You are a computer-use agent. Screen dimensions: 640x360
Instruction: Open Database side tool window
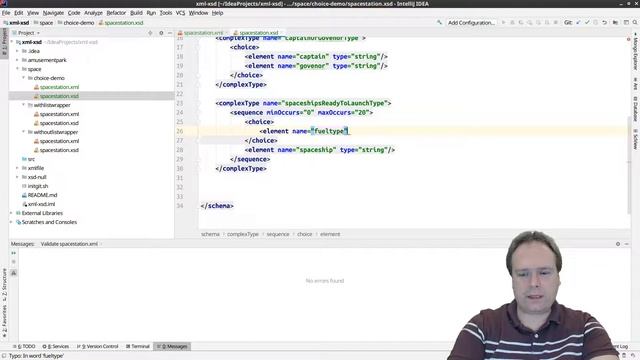point(636,109)
